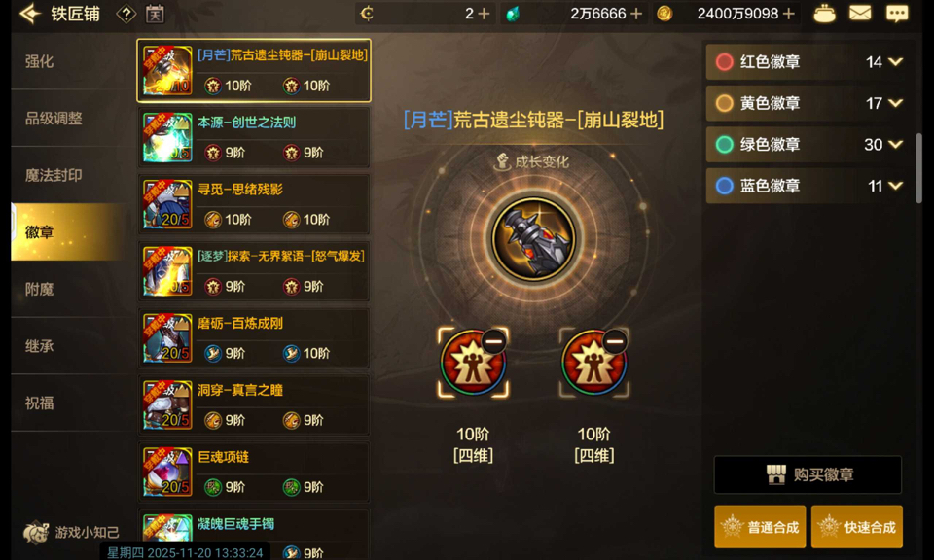Expand the 黄色徽章 list
This screenshot has width=934, height=560.
[895, 103]
